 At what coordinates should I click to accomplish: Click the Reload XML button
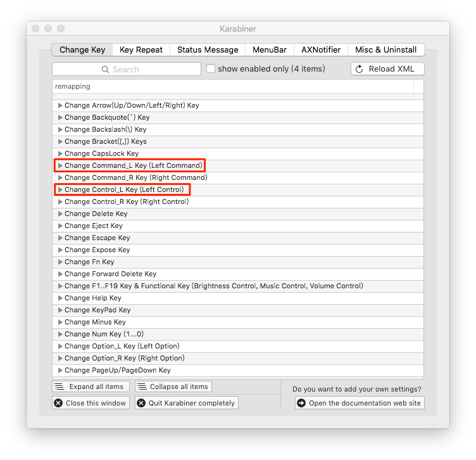[x=387, y=69]
